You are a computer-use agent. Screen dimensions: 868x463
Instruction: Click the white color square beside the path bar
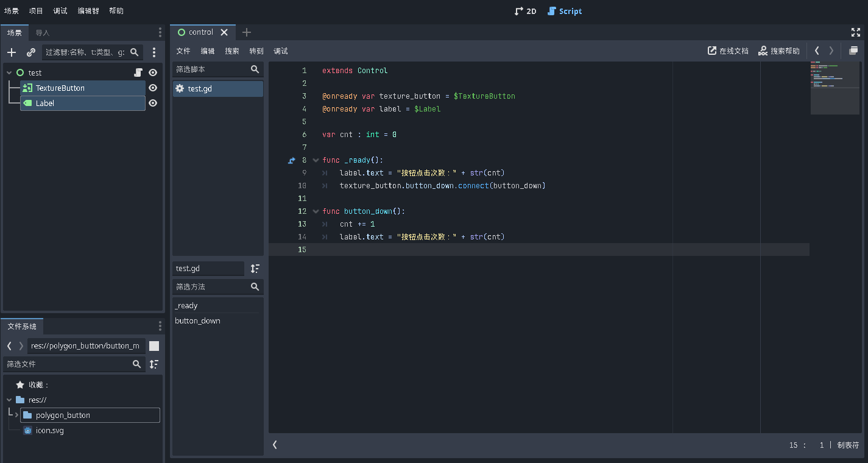pos(154,346)
